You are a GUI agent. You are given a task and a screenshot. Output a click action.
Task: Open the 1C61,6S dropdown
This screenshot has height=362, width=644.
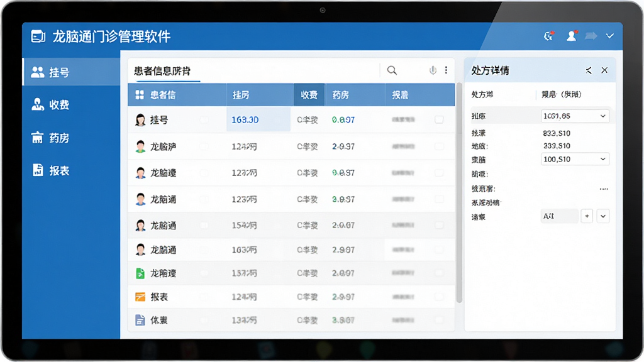pyautogui.click(x=575, y=116)
